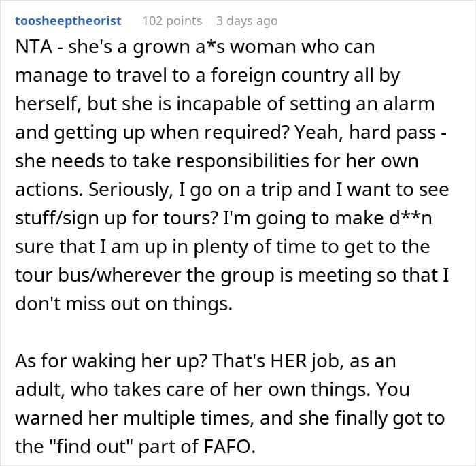
Task: Click the capitalized word 'HER'
Action: pyautogui.click(x=288, y=361)
